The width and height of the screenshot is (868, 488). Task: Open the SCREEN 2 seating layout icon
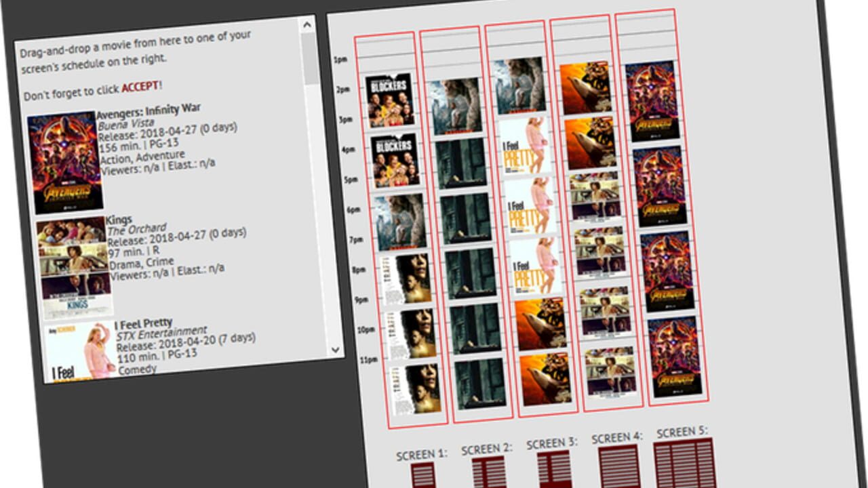[488, 472]
